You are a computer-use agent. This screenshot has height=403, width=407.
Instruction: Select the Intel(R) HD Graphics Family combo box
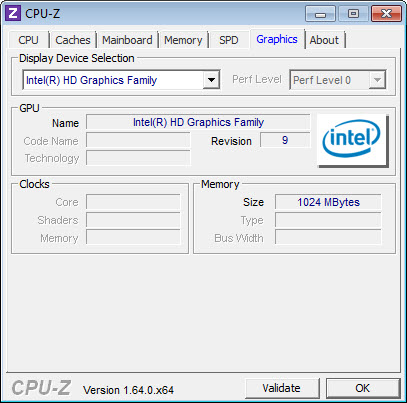(x=121, y=80)
